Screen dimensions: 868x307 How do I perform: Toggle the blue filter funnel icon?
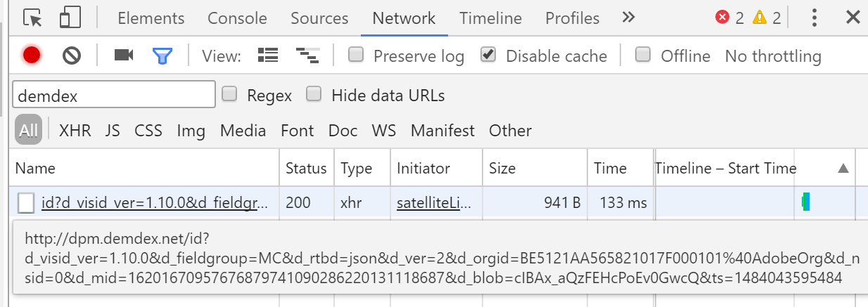(x=162, y=55)
